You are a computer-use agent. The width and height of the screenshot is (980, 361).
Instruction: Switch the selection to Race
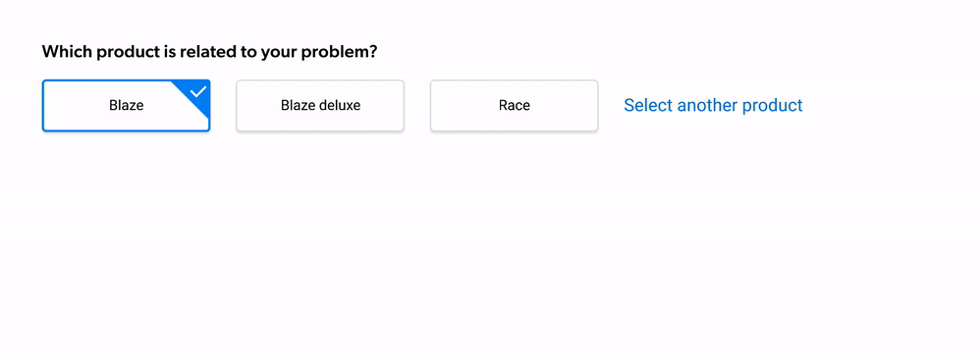point(514,106)
